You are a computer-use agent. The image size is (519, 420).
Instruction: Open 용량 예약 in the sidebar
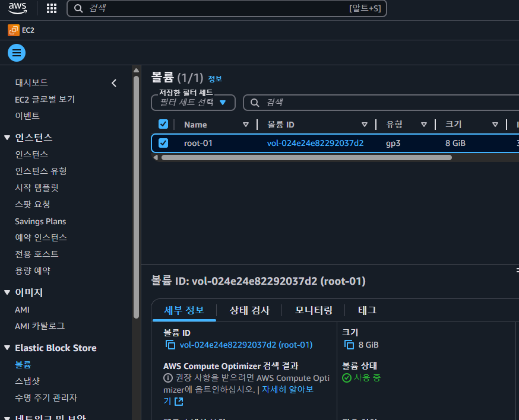point(33,271)
